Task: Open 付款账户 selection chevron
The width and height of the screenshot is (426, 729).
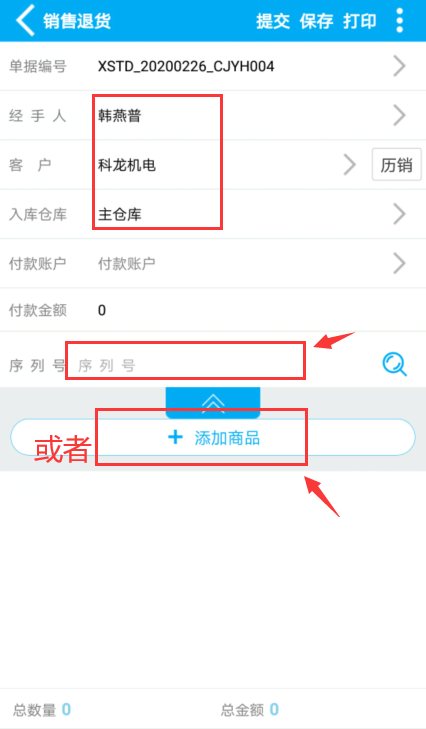Action: [x=399, y=263]
